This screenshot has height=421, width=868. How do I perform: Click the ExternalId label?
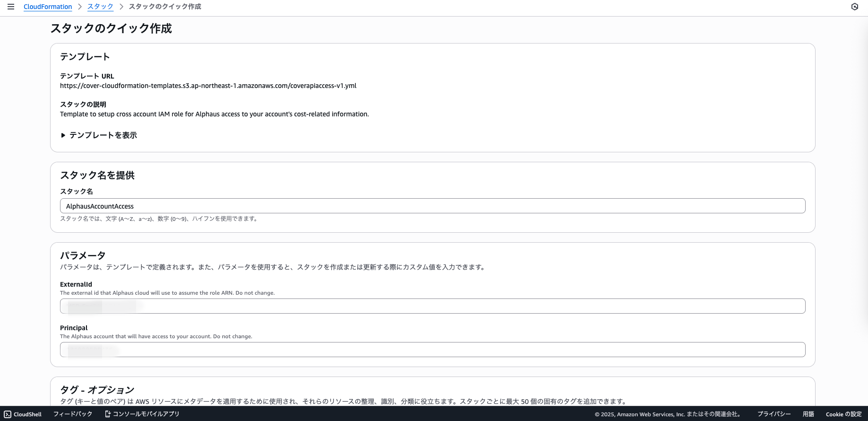76,284
